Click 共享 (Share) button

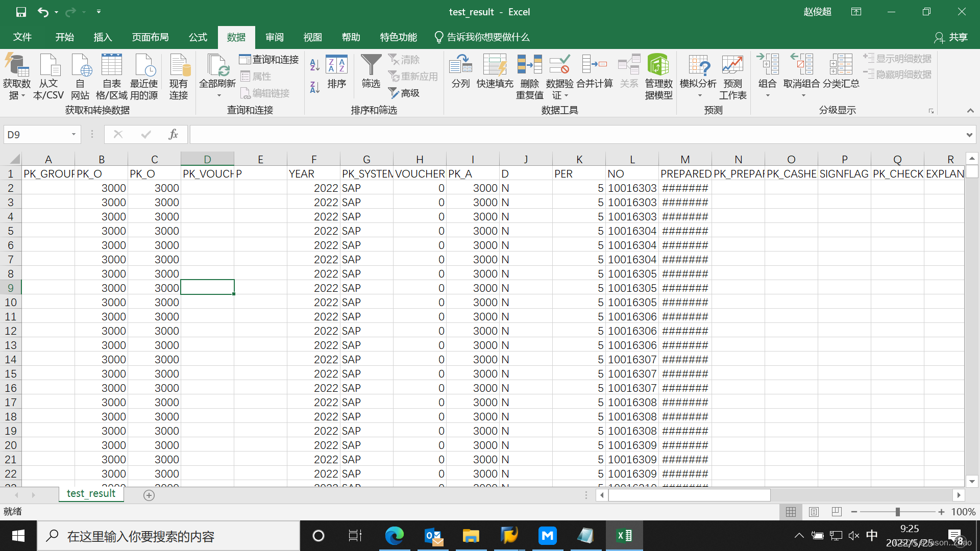tap(951, 37)
